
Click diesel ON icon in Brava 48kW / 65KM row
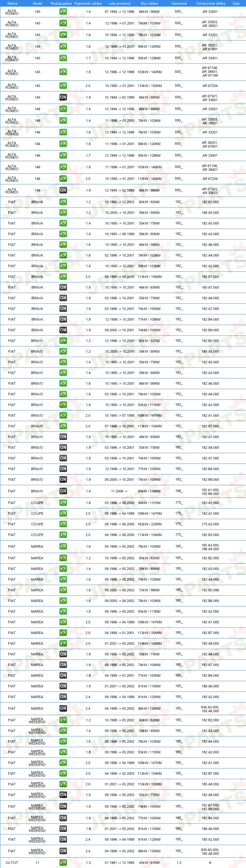[63, 287]
